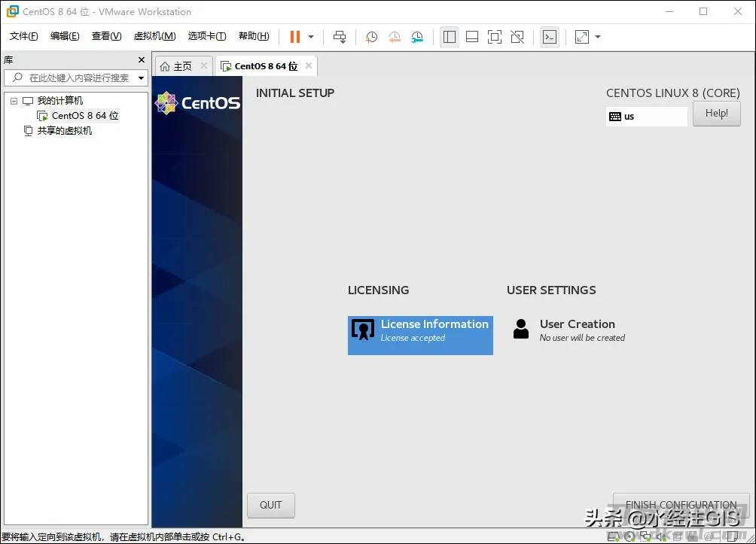The width and height of the screenshot is (756, 544).
Task: Select 我的计算机 in the library
Action: point(60,101)
